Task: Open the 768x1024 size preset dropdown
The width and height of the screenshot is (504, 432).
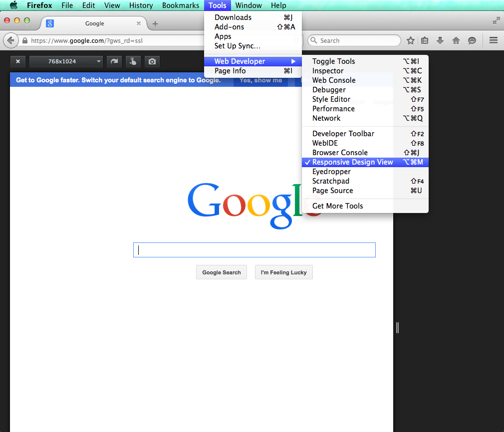Action: coord(66,61)
